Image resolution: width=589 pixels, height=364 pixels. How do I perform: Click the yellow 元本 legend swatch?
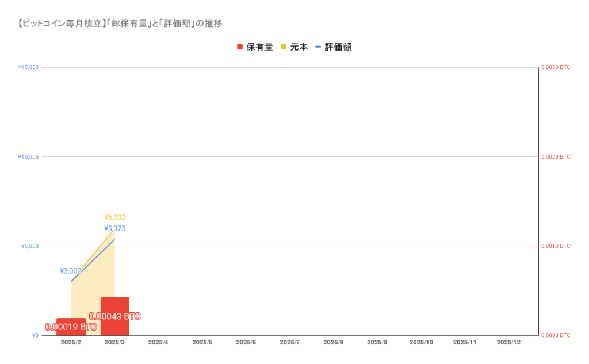[284, 47]
